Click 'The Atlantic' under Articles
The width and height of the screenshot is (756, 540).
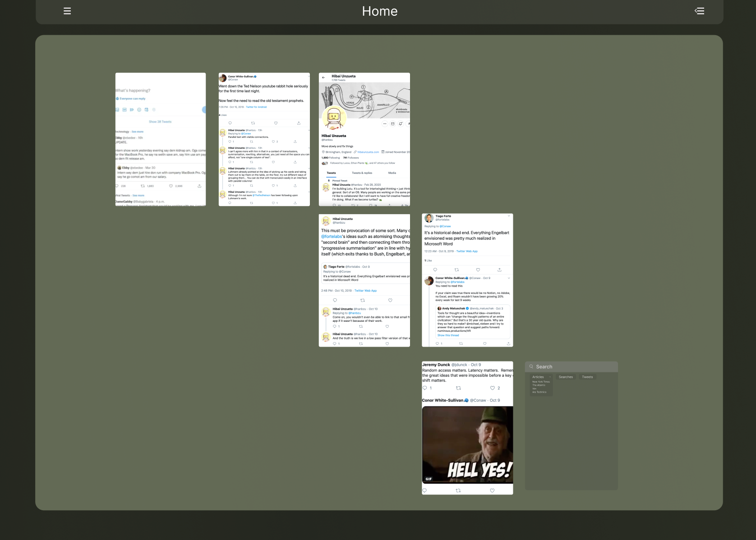pyautogui.click(x=539, y=385)
